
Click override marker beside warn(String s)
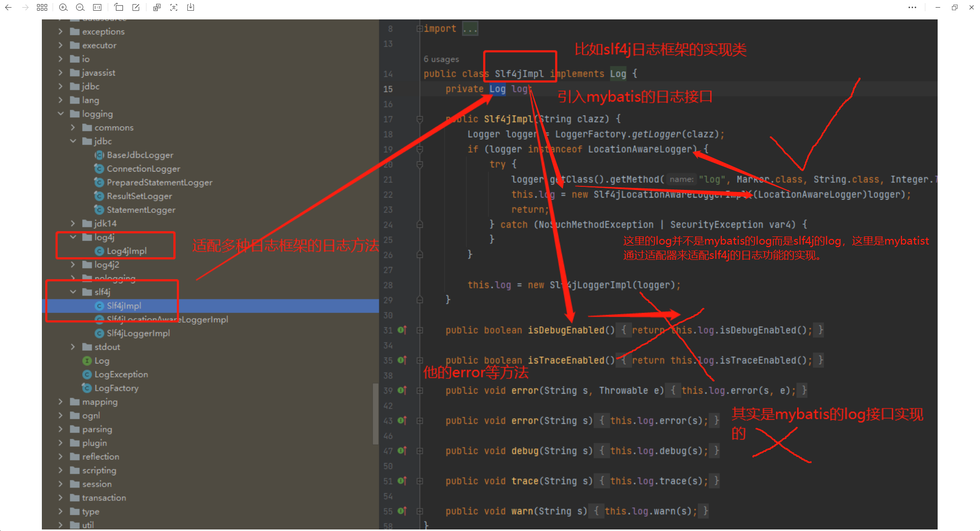click(x=402, y=511)
